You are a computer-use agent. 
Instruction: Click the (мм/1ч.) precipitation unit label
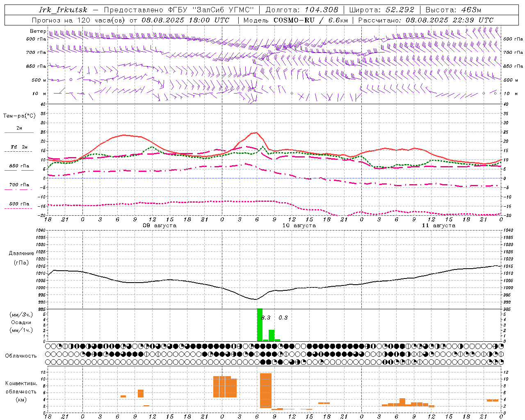pyautogui.click(x=21, y=330)
